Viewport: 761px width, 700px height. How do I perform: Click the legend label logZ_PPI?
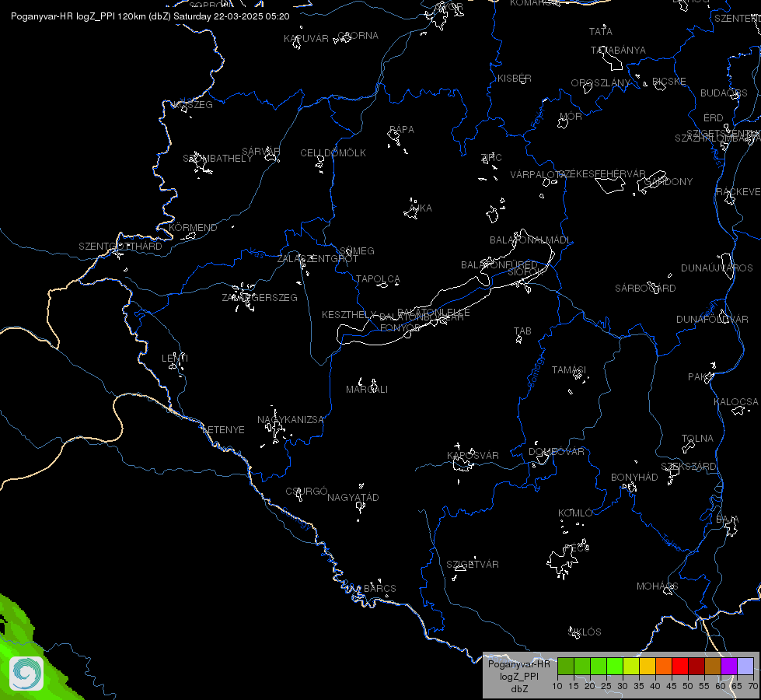tap(518, 676)
